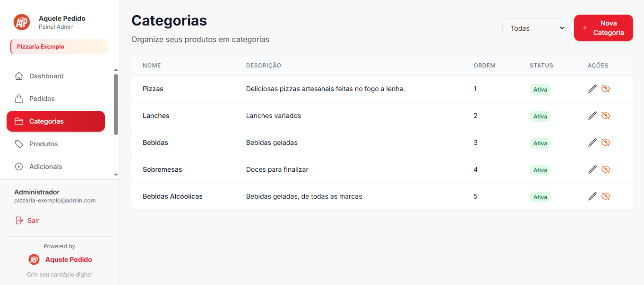Image resolution: width=644 pixels, height=285 pixels.
Task: Click the Nova Categoria button
Action: (603, 28)
